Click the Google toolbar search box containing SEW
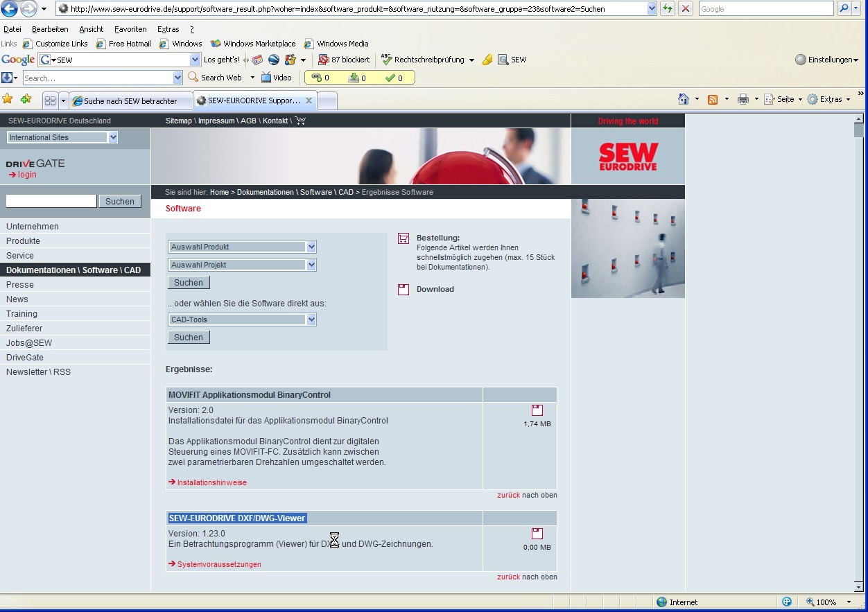868x612 pixels. [x=119, y=60]
